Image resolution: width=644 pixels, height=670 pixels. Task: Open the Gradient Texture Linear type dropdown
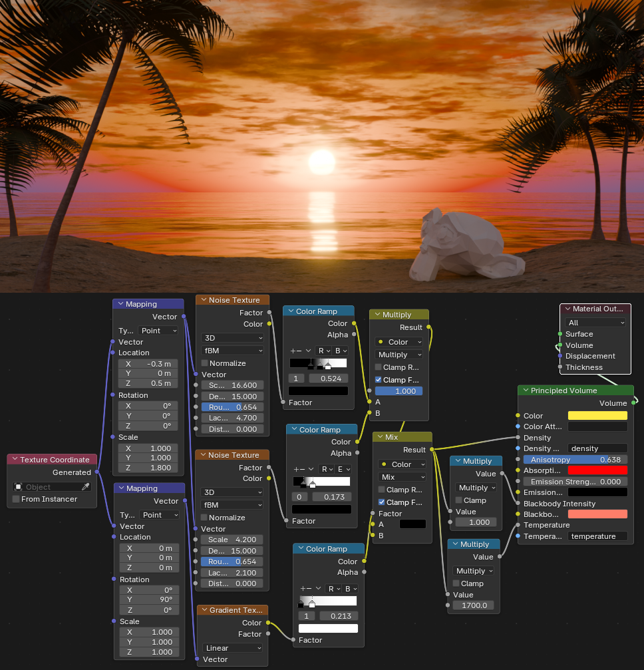click(x=232, y=648)
